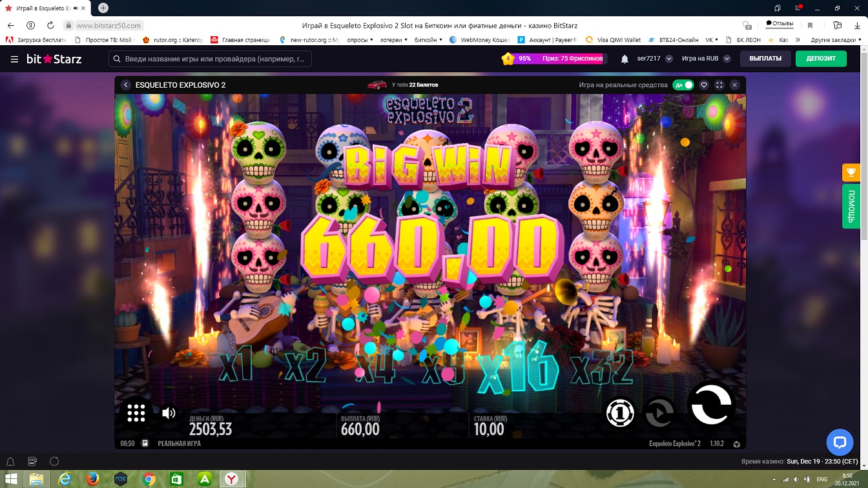868x488 pixels.
Task: Close the game window with the X
Action: point(734,85)
